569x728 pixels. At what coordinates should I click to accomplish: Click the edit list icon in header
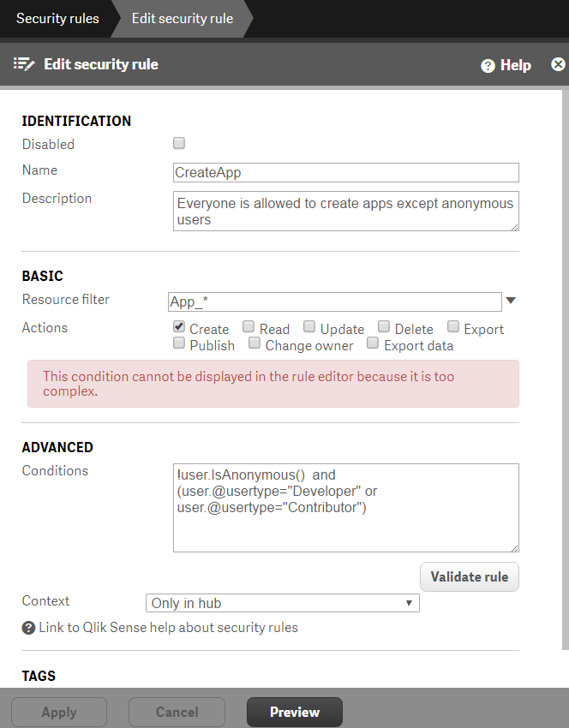click(x=24, y=64)
